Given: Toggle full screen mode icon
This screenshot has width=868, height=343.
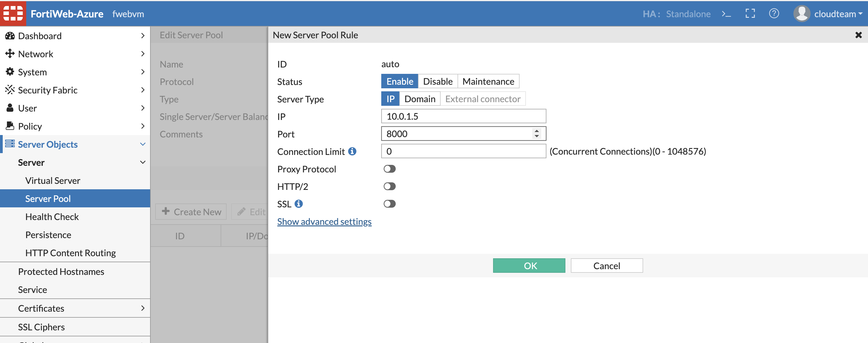Looking at the screenshot, I should click(x=750, y=14).
